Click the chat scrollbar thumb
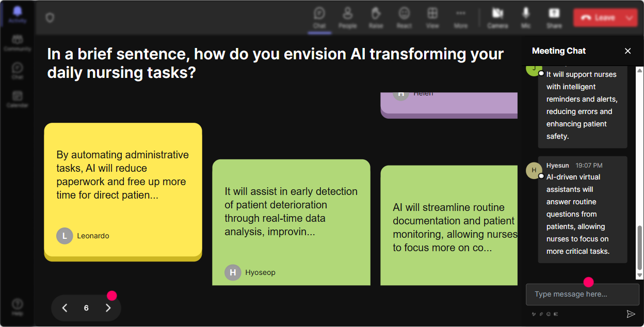This screenshot has height=327, width=644. (x=640, y=248)
